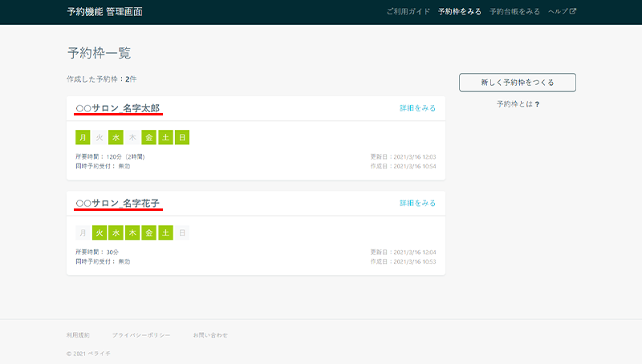This screenshot has width=642, height=364.
Task: Open the お問い合わせ footer link
Action: (210, 334)
